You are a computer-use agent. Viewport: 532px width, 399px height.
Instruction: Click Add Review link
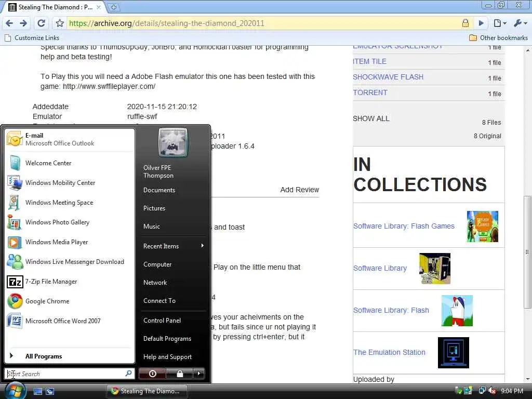pyautogui.click(x=300, y=190)
